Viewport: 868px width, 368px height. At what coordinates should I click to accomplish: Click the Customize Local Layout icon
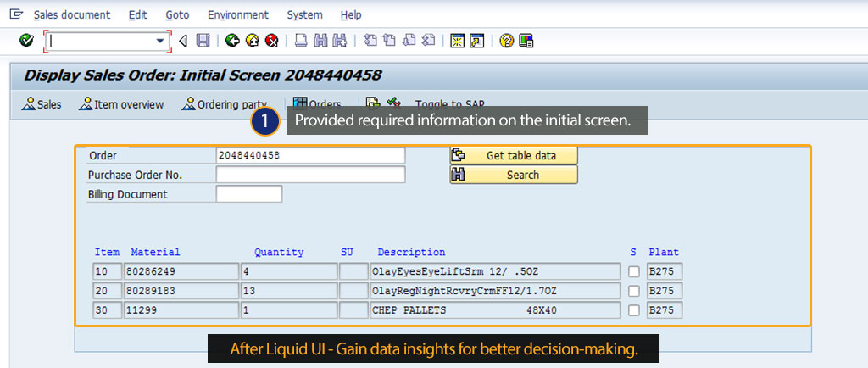526,40
